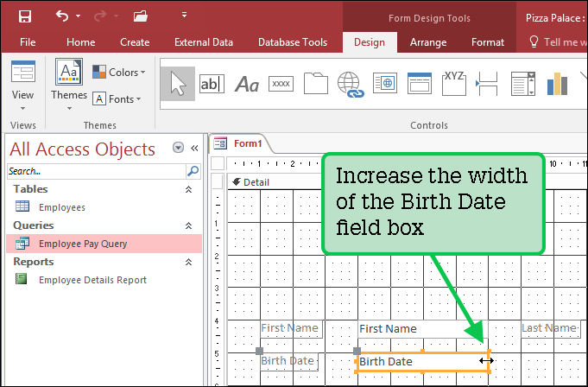Select the Birth Date label control
The image size is (588, 387).
(x=289, y=361)
